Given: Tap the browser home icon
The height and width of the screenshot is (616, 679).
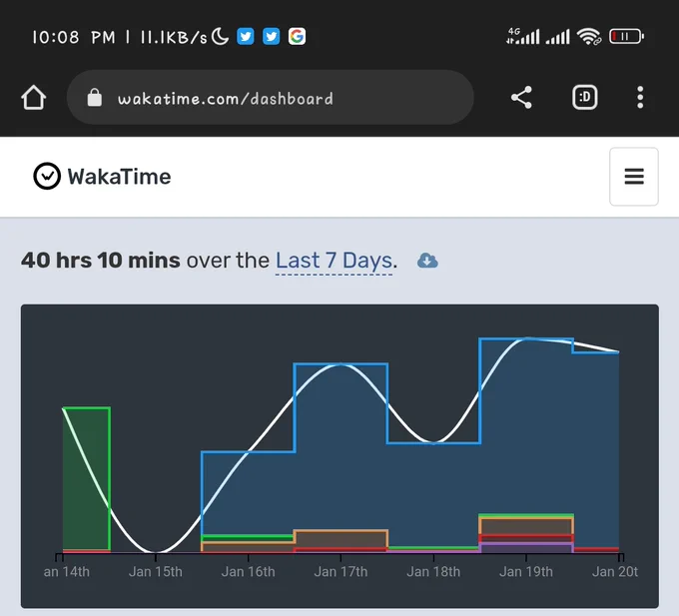Looking at the screenshot, I should pyautogui.click(x=34, y=98).
